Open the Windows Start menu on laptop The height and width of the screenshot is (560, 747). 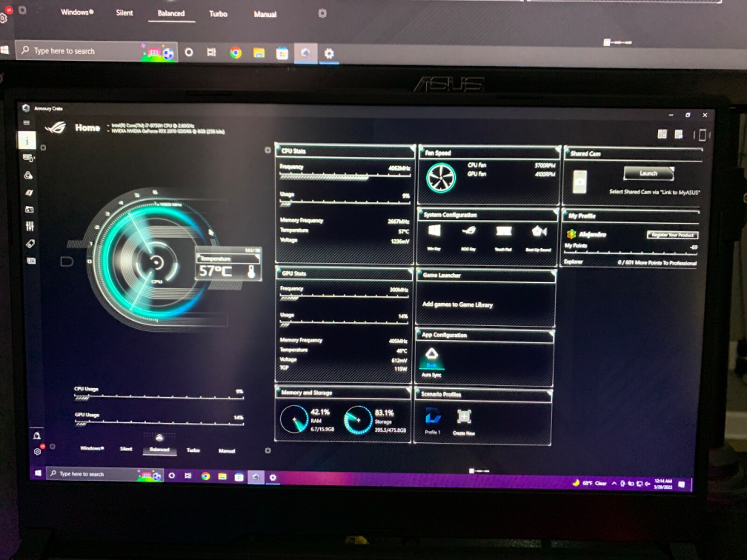coord(38,473)
